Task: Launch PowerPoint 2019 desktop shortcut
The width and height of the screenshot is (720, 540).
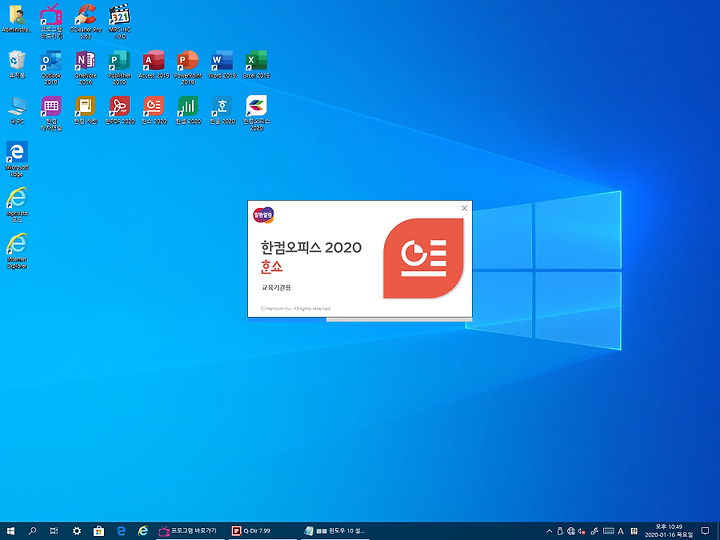Action: (188, 67)
